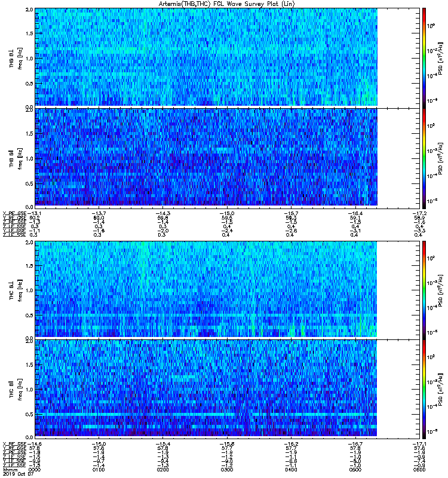Click the PSD [nT²/Hz] label beside THB B⊥ color bar

440,58
